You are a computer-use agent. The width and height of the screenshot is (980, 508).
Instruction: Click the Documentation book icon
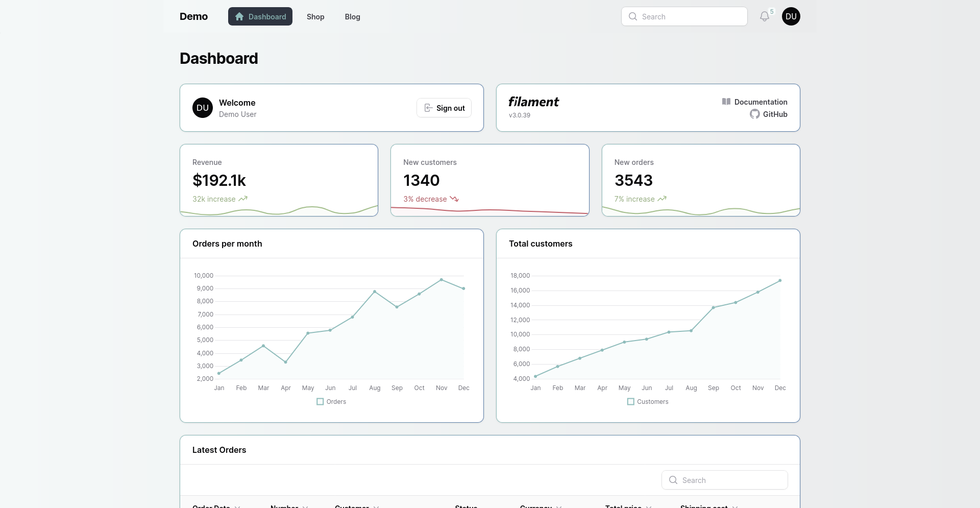726,102
